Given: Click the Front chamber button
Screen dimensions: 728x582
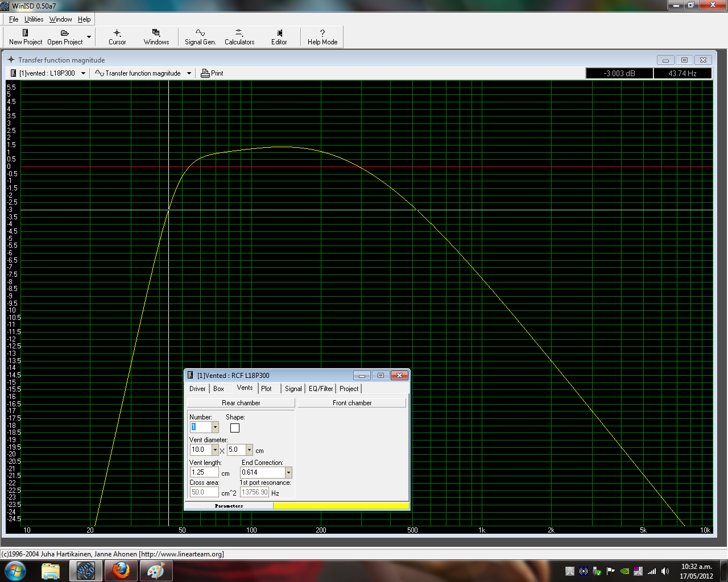Looking at the screenshot, I should tap(352, 403).
